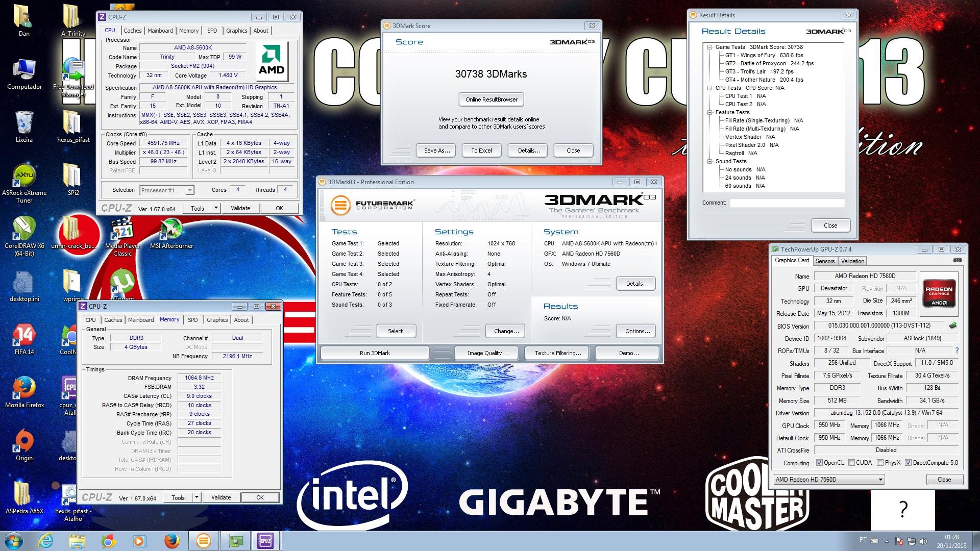Collapse the CPU Tests tree node

(x=710, y=88)
